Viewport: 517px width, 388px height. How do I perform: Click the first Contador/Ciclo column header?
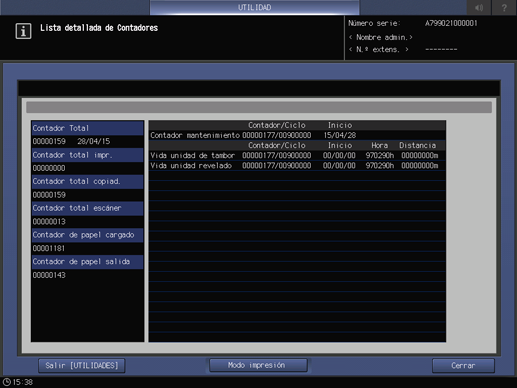pyautogui.click(x=277, y=125)
